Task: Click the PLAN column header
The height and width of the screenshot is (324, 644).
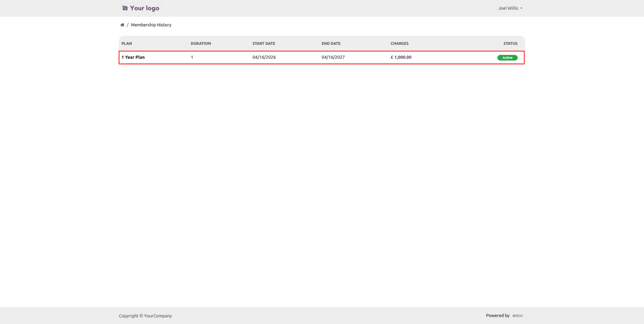Action: coord(127,43)
